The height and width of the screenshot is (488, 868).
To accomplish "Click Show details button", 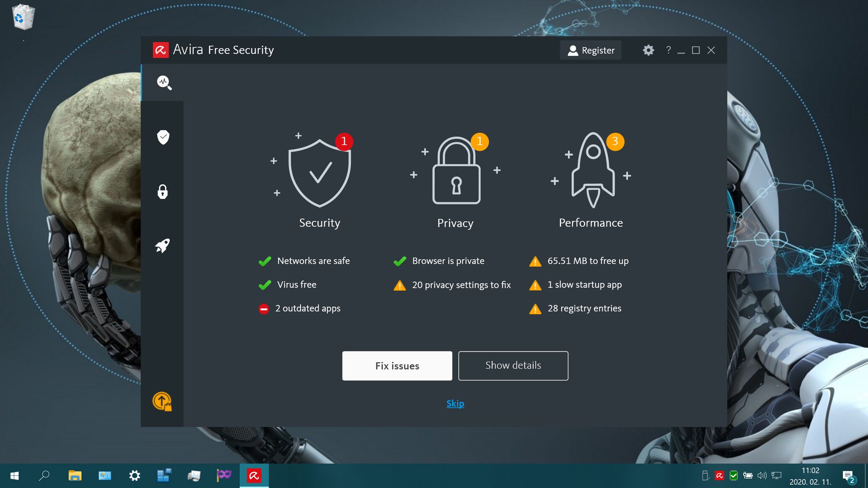I will click(x=513, y=366).
